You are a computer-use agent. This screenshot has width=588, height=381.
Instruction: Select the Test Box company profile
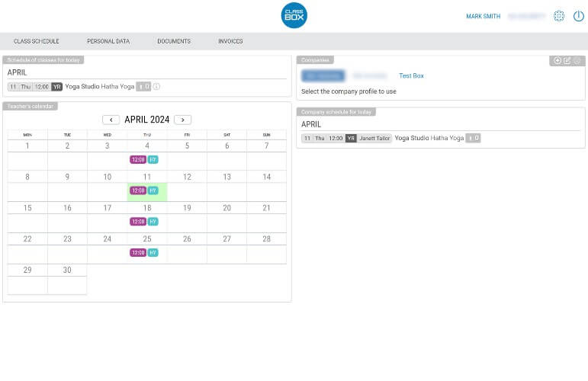[x=411, y=75]
